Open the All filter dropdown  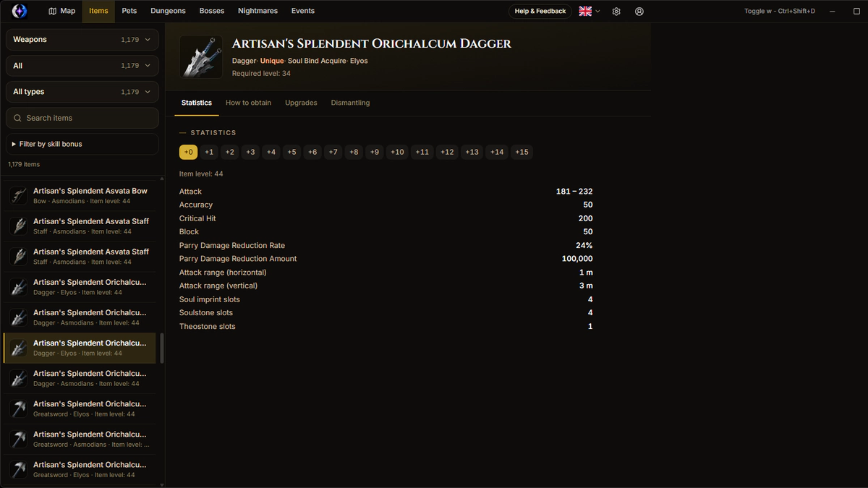tap(82, 66)
